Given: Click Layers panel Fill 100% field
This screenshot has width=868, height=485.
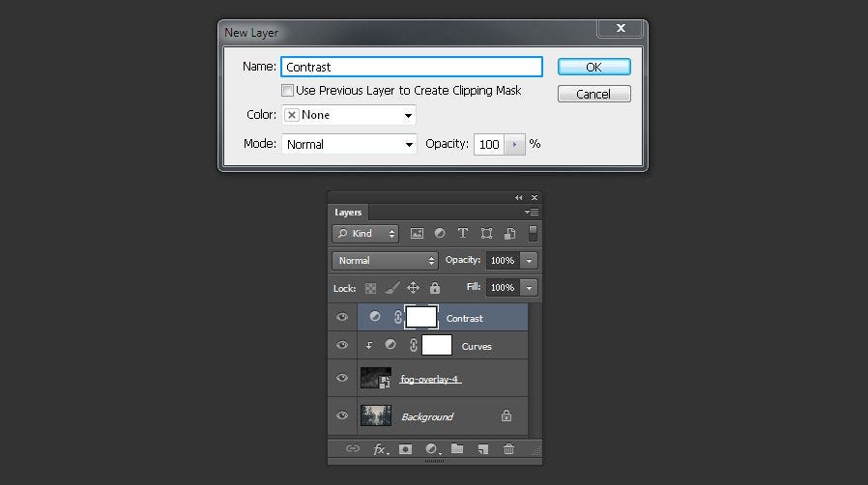Looking at the screenshot, I should (503, 288).
